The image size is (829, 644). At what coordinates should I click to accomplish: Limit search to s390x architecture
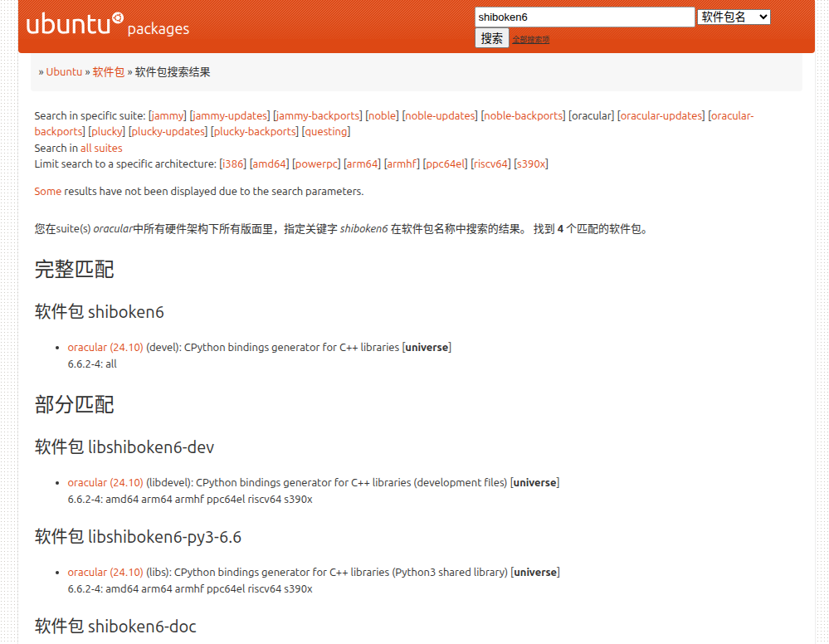531,164
